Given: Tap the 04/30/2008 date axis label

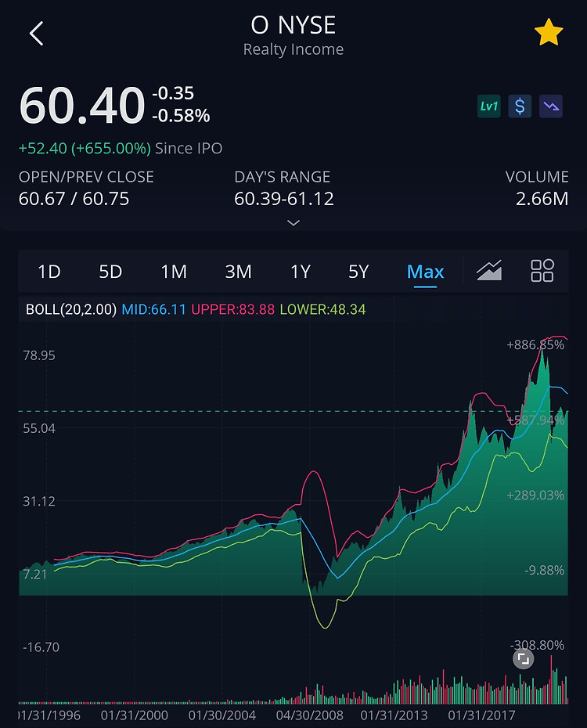Looking at the screenshot, I should pos(309,715).
